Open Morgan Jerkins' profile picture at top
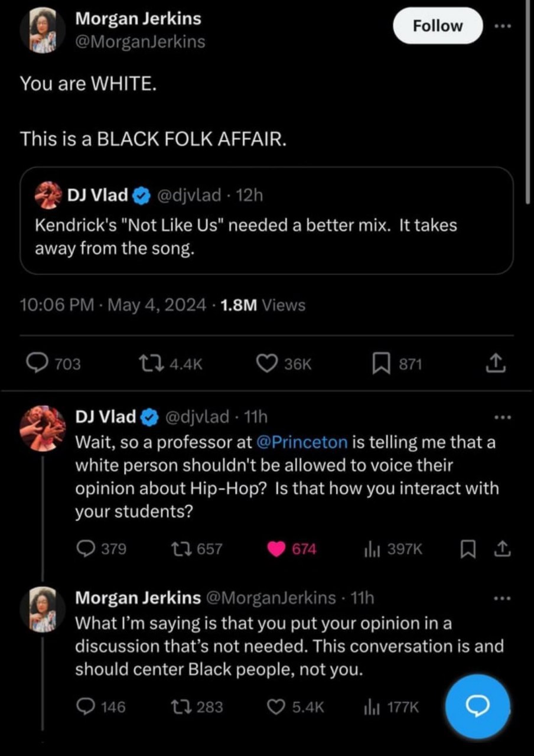Screen dimensions: 534x756 tap(43, 31)
